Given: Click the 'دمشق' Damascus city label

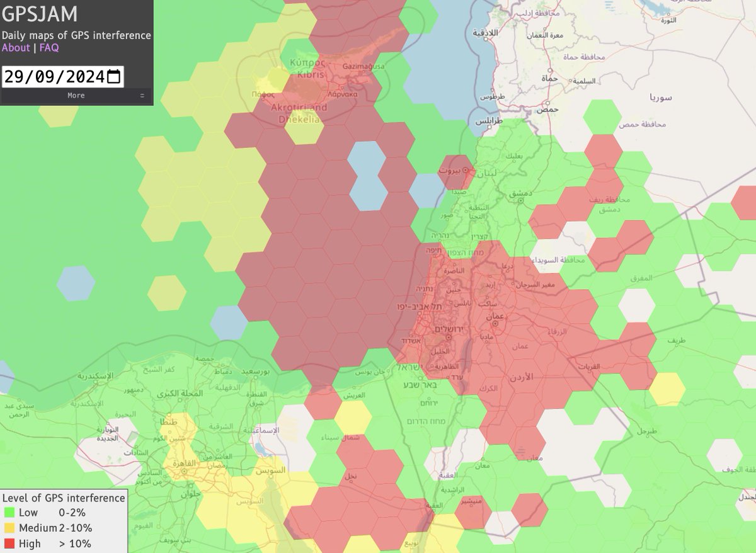Looking at the screenshot, I should pyautogui.click(x=522, y=194).
